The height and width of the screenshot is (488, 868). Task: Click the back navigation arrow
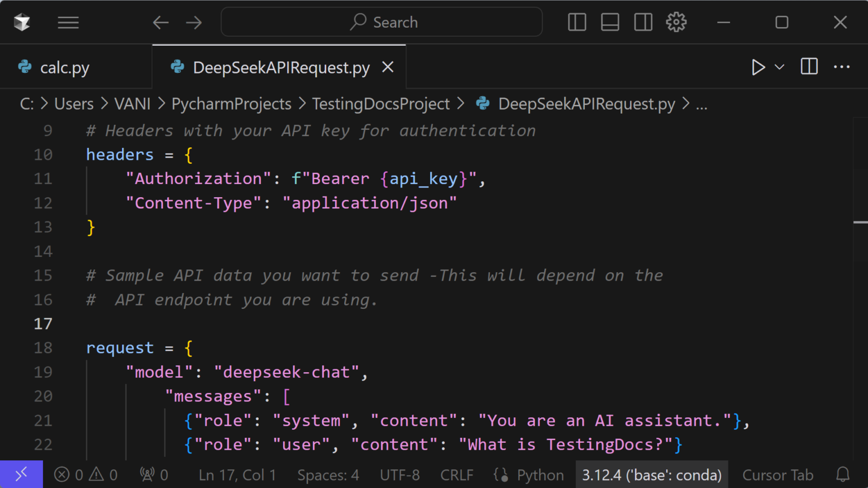pyautogui.click(x=160, y=22)
